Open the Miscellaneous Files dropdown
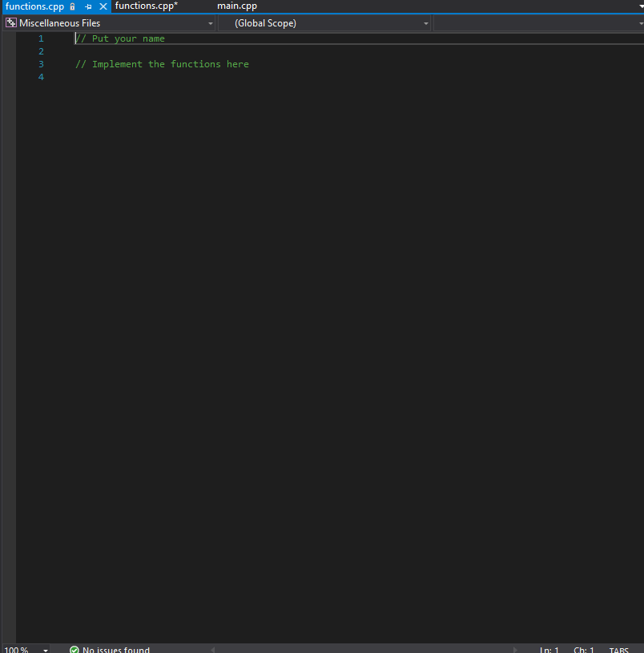Viewport: 644px width, 653px height. 210,22
